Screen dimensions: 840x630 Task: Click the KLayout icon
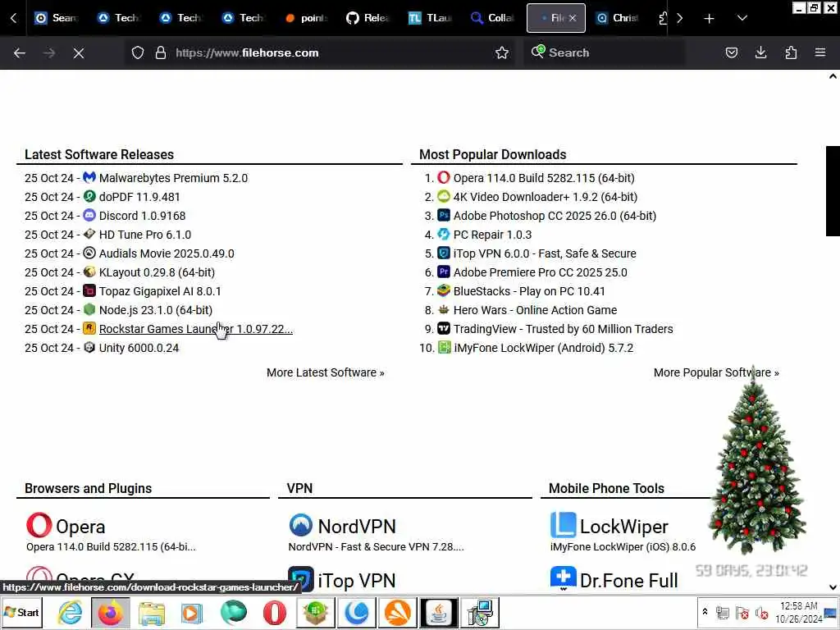point(89,272)
